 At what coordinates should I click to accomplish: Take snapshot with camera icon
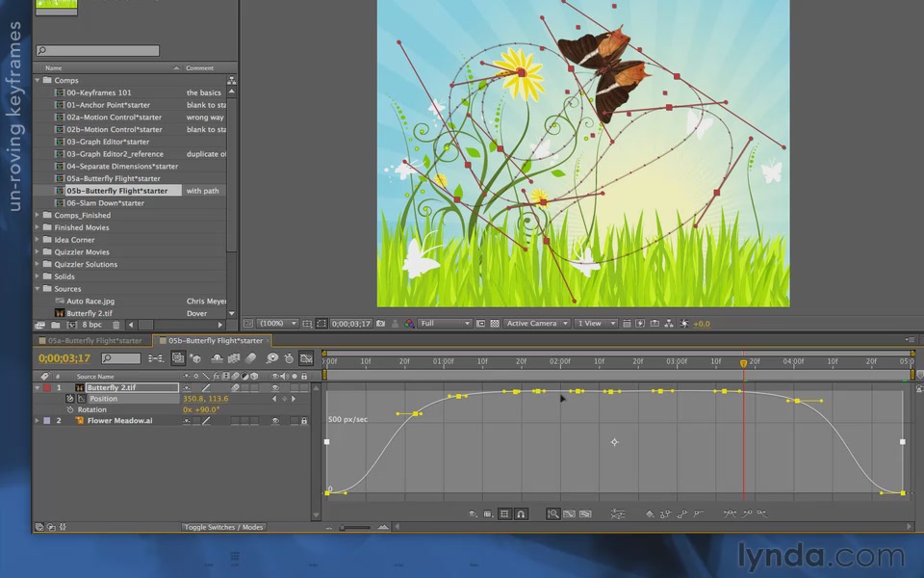[381, 324]
